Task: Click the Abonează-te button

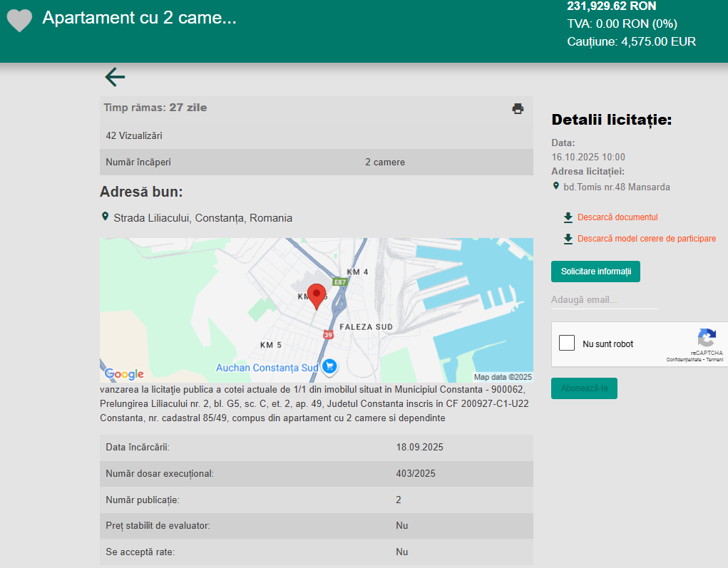Action: 584,388
